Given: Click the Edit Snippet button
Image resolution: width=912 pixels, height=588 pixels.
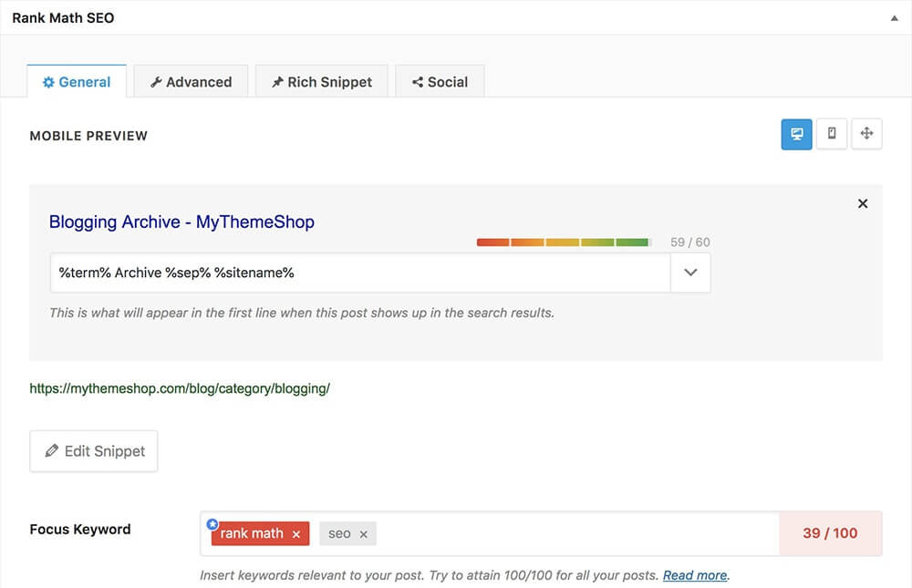Looking at the screenshot, I should [94, 451].
